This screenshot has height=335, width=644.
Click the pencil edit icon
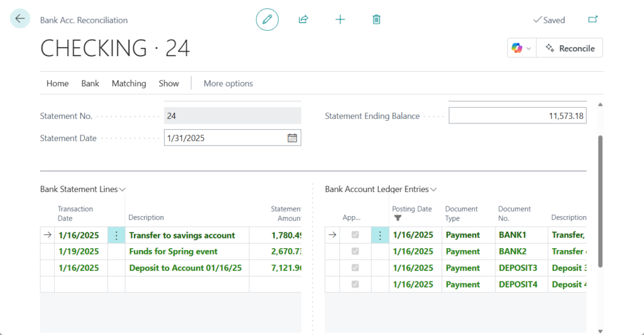click(267, 20)
